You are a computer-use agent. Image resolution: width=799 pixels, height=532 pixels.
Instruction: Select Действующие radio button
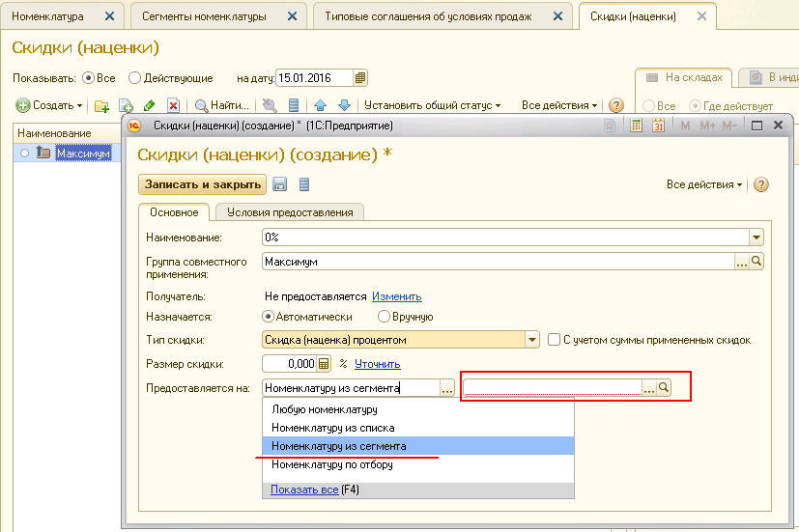[x=134, y=78]
